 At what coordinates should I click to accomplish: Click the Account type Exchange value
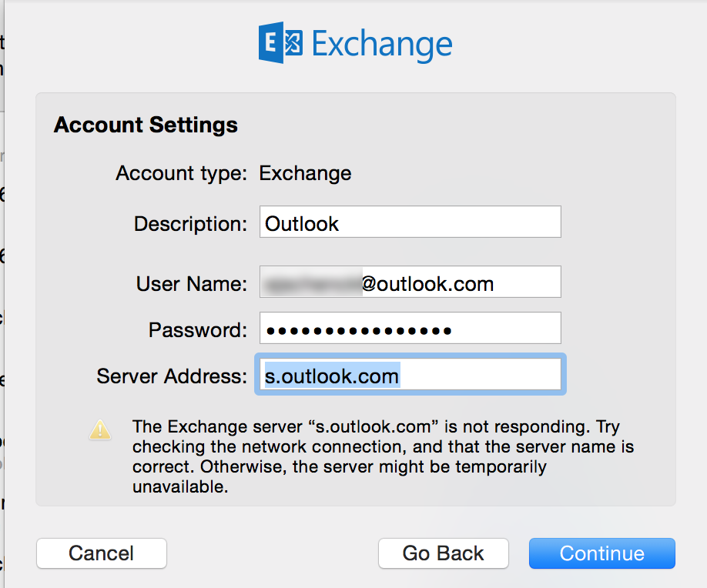(x=305, y=173)
